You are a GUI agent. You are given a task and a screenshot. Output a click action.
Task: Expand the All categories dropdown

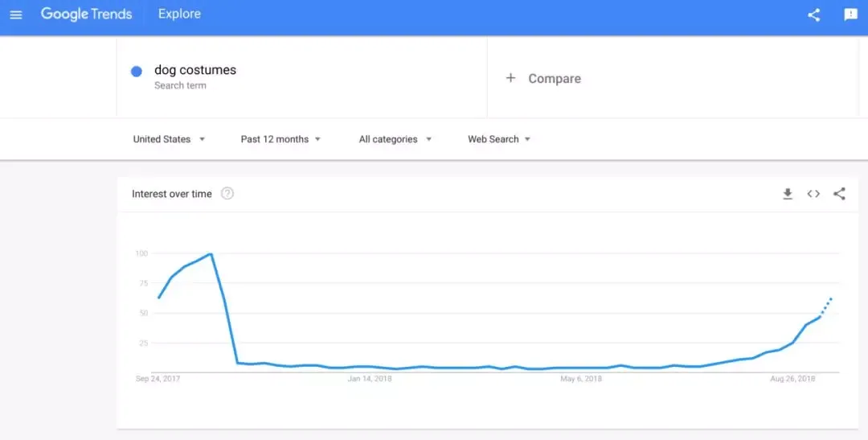[x=395, y=139]
